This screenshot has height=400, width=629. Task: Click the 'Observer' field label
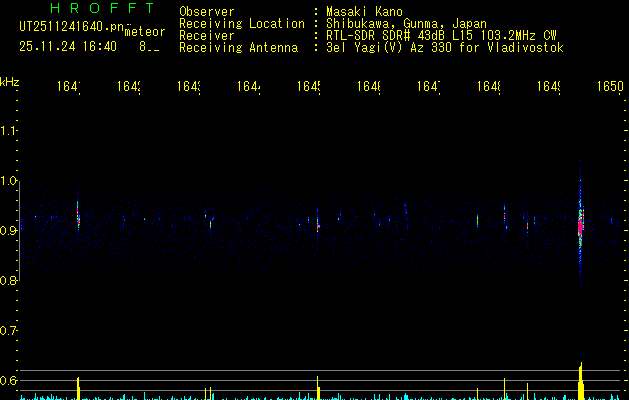point(207,12)
